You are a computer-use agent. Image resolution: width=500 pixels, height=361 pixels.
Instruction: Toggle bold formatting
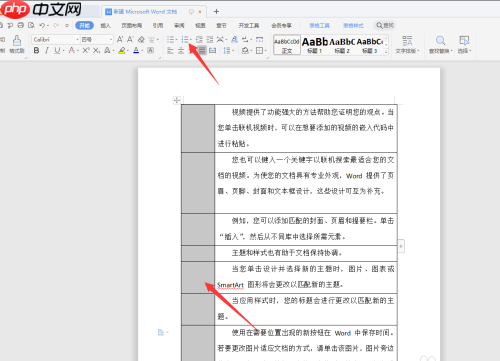36,50
